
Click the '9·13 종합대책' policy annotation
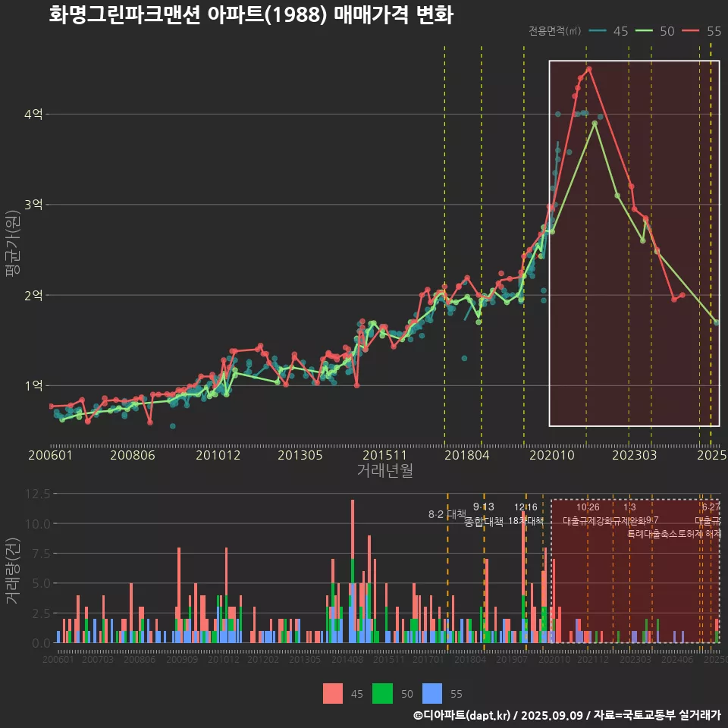(x=484, y=514)
